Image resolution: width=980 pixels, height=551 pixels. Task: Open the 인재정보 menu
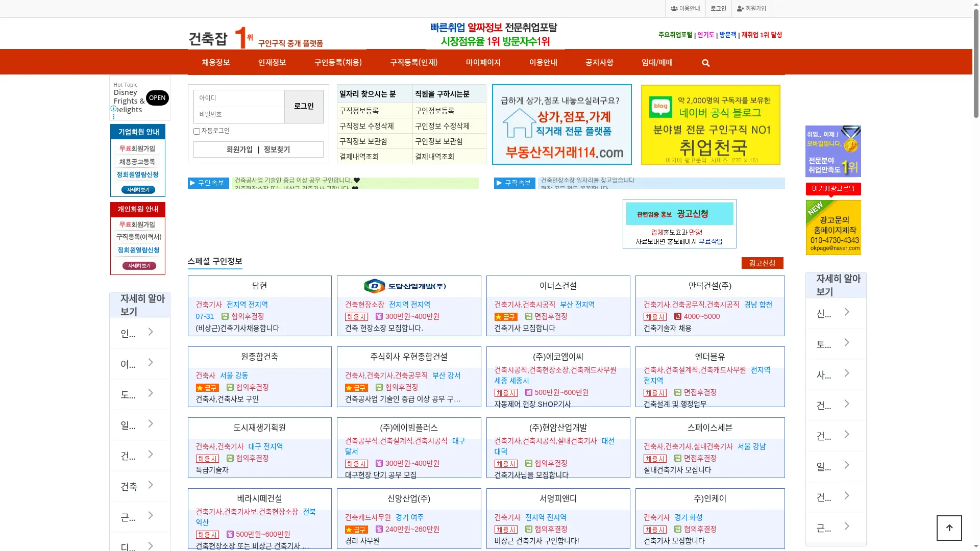coord(272,62)
